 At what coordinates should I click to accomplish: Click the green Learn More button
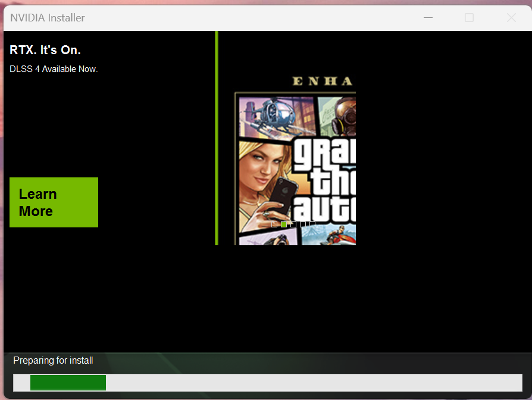click(54, 202)
